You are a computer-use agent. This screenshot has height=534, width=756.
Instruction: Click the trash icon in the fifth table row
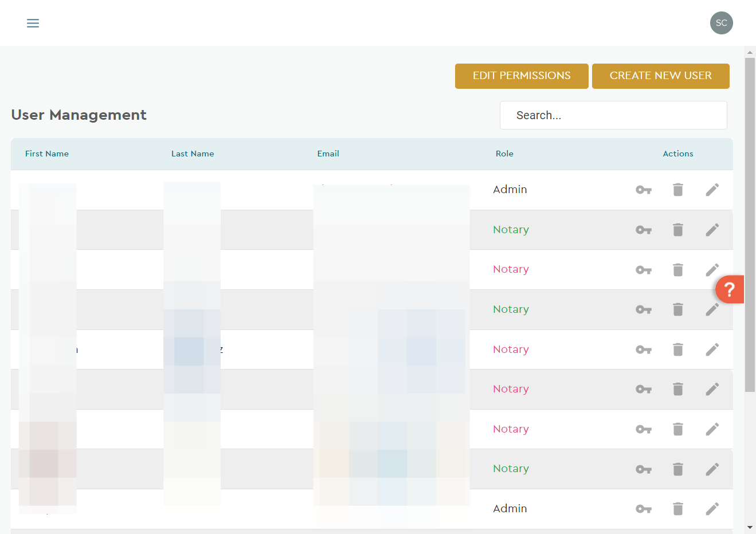click(x=678, y=350)
